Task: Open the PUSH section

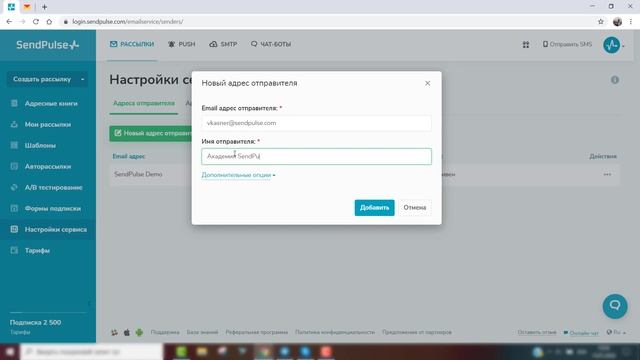Action: click(x=182, y=44)
